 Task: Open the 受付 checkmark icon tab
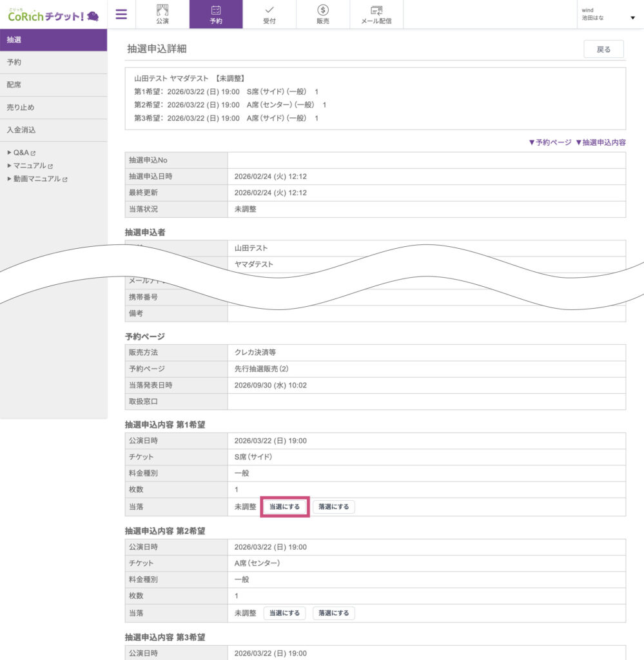(x=269, y=14)
